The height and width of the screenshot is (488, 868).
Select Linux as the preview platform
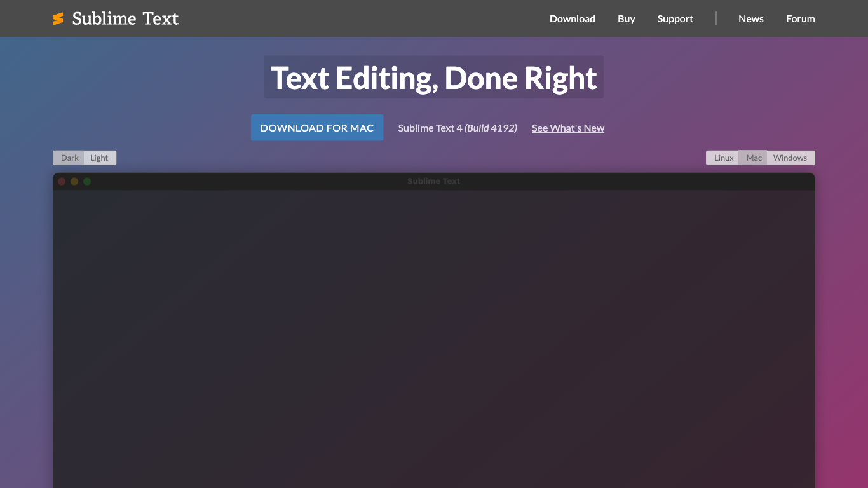(723, 158)
